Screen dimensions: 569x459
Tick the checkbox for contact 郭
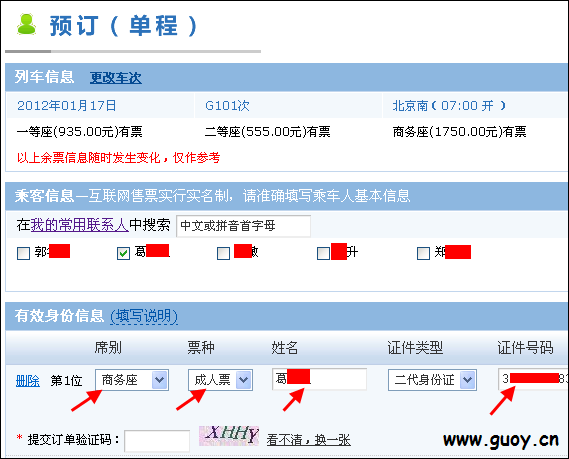tap(24, 253)
